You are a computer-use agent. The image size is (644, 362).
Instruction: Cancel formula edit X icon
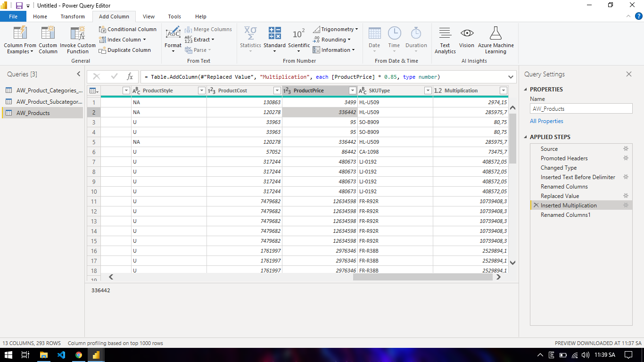96,76
